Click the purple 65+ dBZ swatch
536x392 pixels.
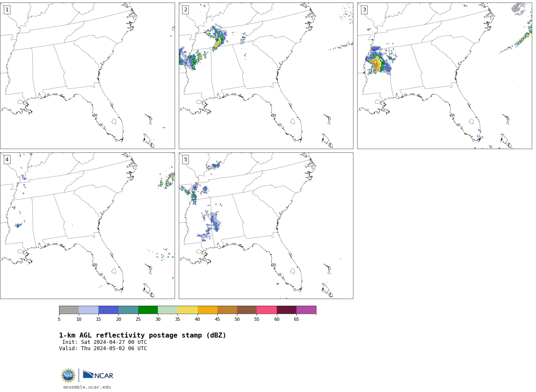point(306,310)
